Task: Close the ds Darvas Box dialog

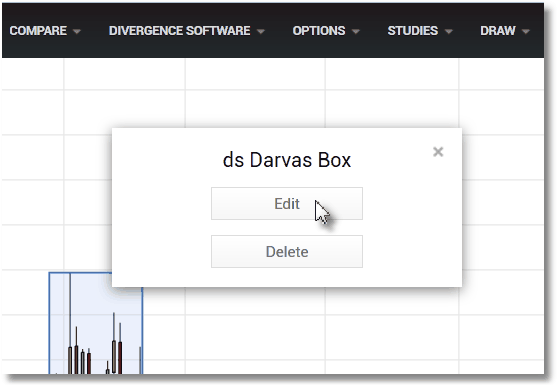Action: (x=438, y=152)
